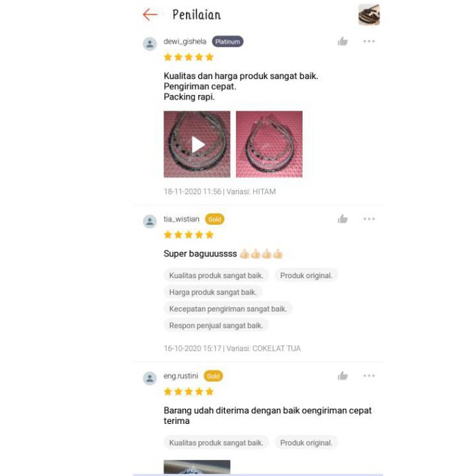Viewport: 476px width, 476px height.
Task: View eng.rustini's profile avatar
Action: (x=150, y=378)
